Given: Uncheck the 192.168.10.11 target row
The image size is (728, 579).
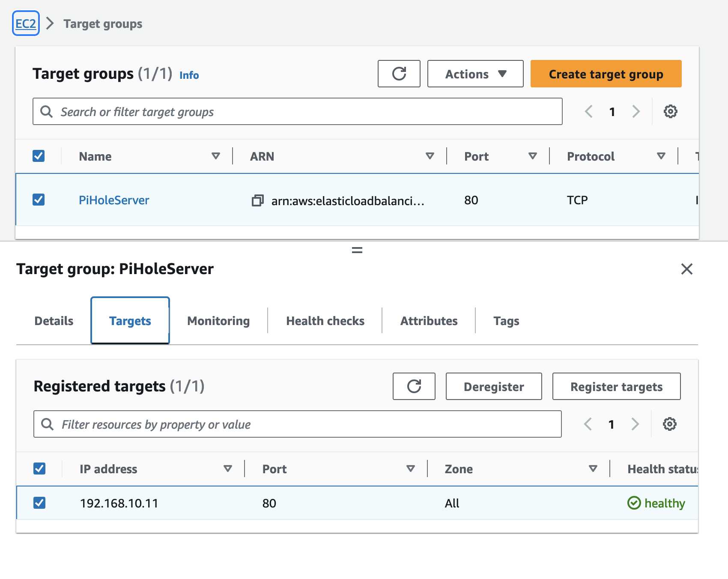Looking at the screenshot, I should pyautogui.click(x=39, y=502).
